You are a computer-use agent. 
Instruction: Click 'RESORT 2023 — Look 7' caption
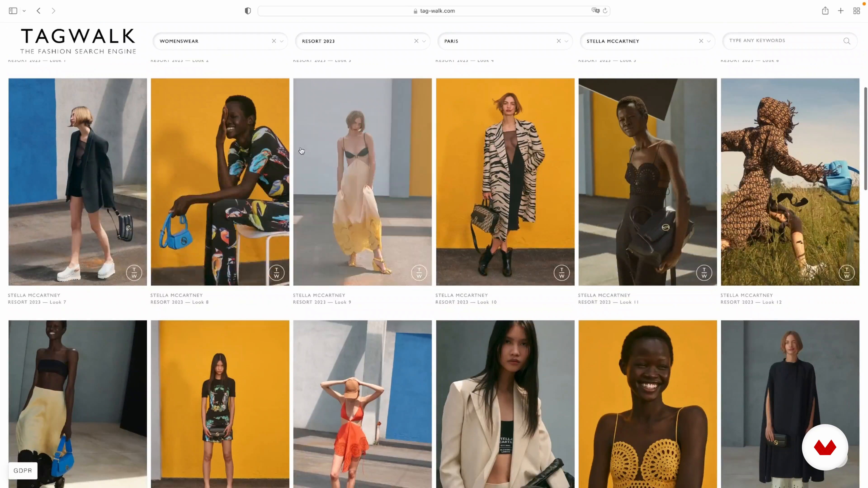[x=37, y=303]
